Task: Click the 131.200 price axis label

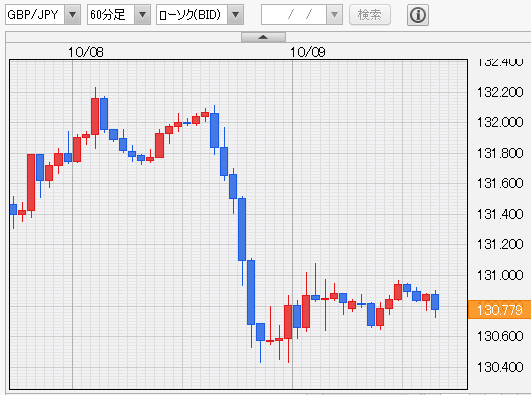Action: pos(500,244)
